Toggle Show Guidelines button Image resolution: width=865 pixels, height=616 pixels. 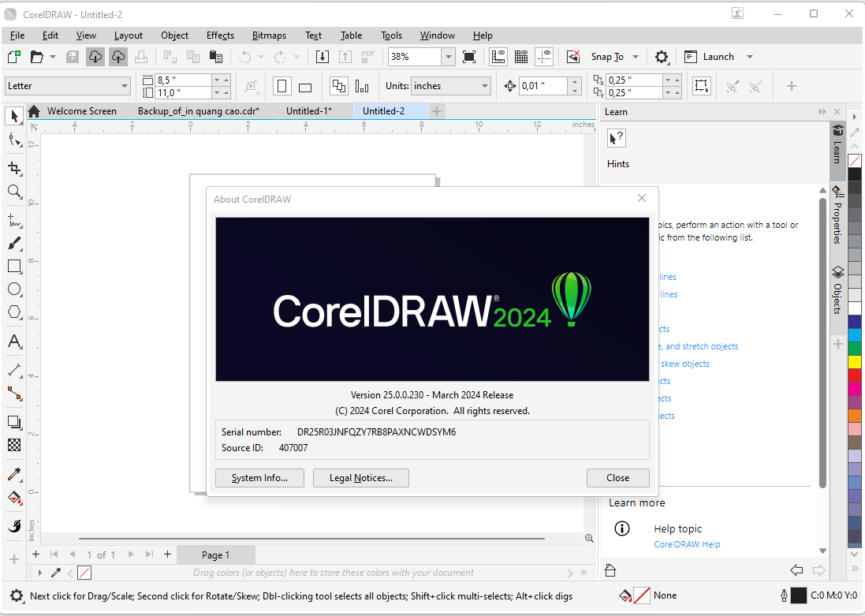[x=544, y=56]
